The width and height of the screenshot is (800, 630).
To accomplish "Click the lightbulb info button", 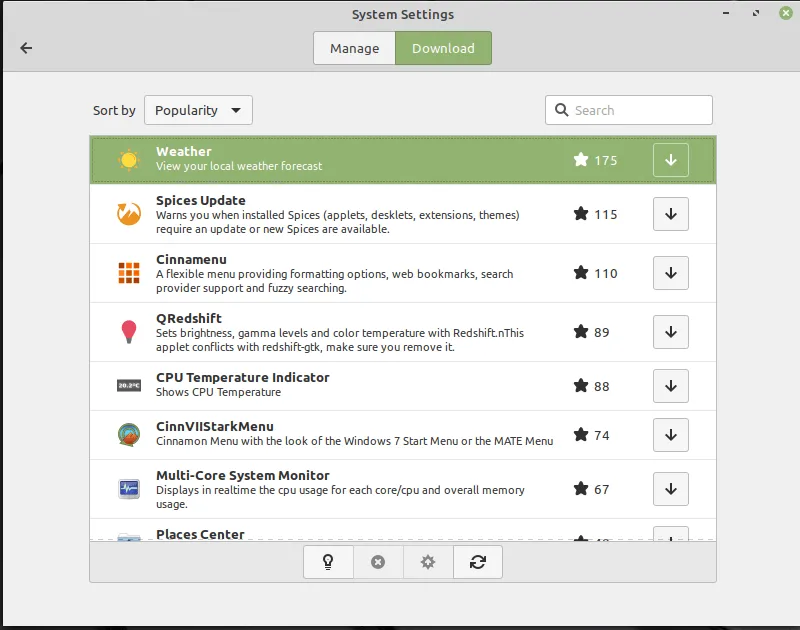I will click(x=328, y=562).
